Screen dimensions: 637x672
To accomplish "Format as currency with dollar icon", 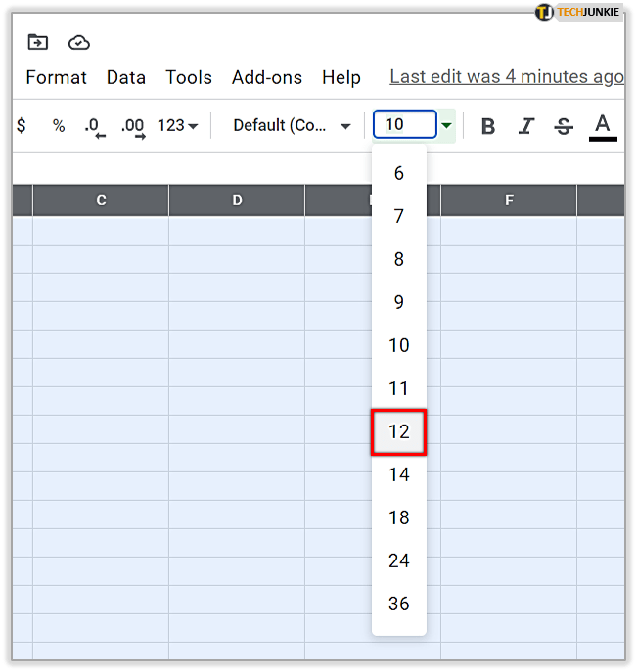I will [22, 126].
